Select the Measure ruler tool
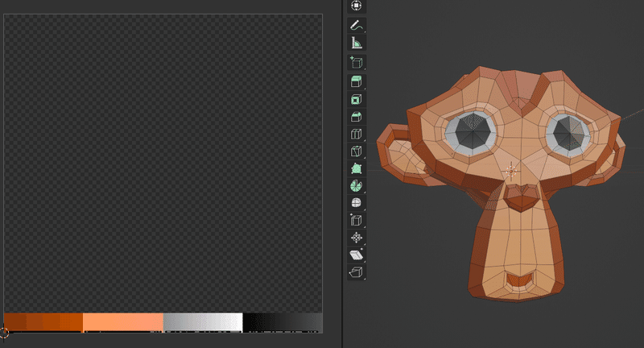Viewport: 644px width, 348px height. (356, 43)
